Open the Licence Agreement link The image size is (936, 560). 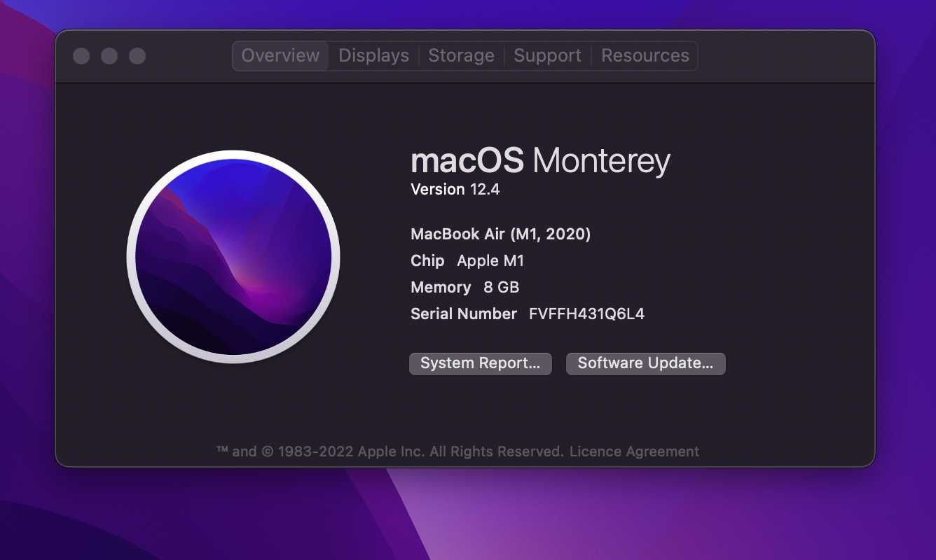tap(634, 451)
